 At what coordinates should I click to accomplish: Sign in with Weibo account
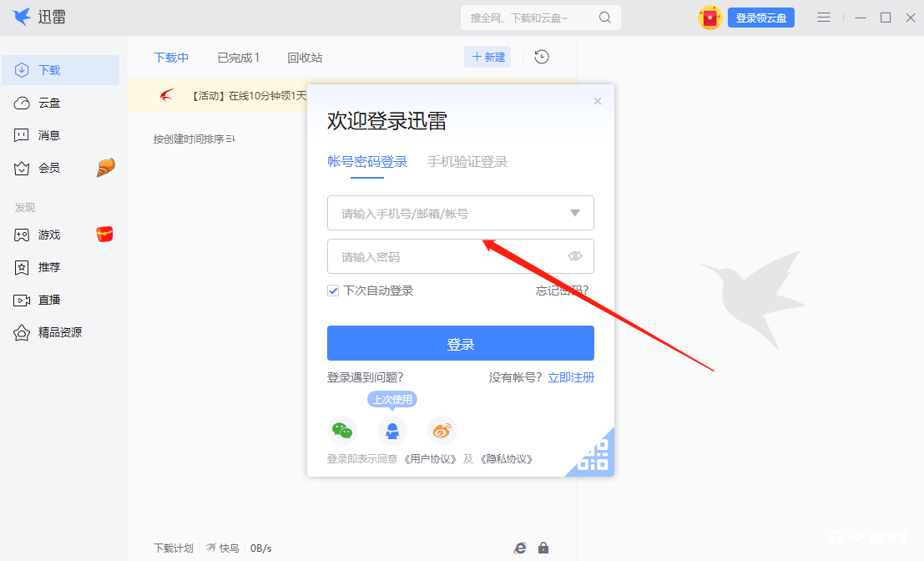pyautogui.click(x=442, y=431)
